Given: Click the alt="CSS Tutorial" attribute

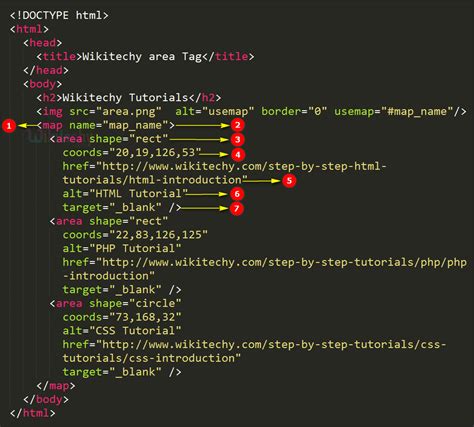Looking at the screenshot, I should pyautogui.click(x=122, y=331).
